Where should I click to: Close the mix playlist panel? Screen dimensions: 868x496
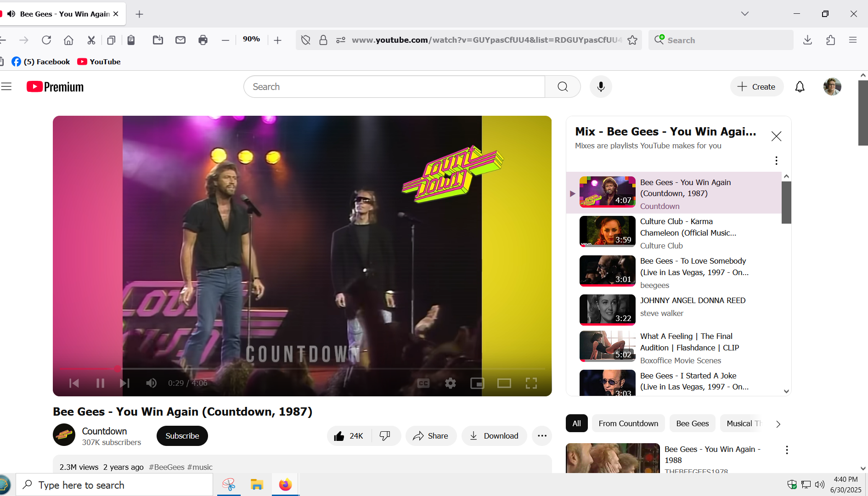pos(776,136)
